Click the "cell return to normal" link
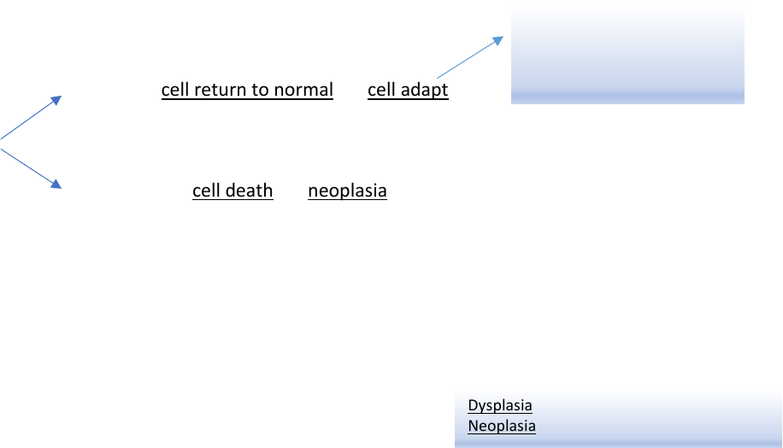The image size is (783, 448). point(247,90)
